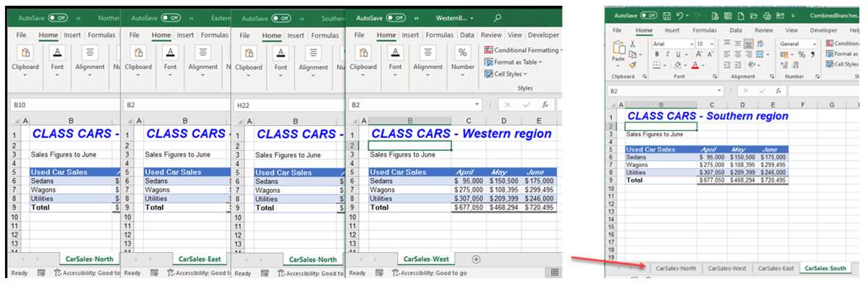Open Cell Styles menu in WesternBranch window
The image size is (868, 286).
[x=504, y=74]
